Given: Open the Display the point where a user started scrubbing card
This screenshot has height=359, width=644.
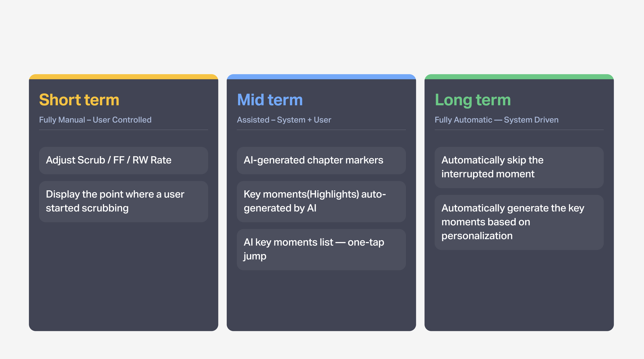Looking at the screenshot, I should click(123, 202).
